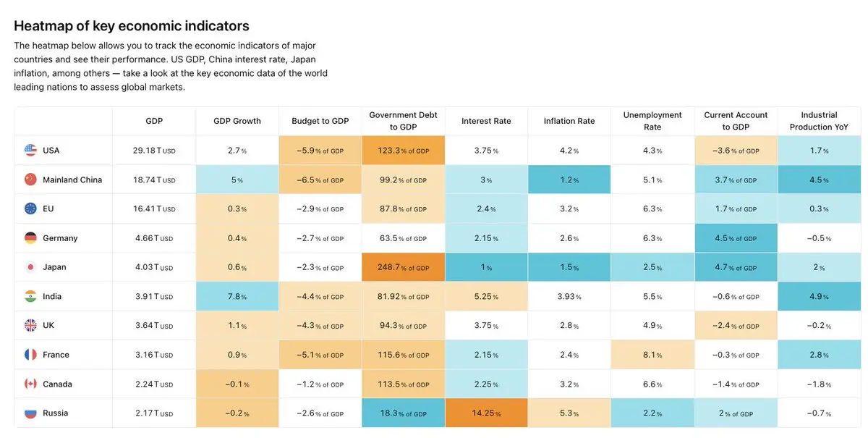The image size is (868, 438).
Task: Click the Japan flag icon
Action: coord(30,267)
